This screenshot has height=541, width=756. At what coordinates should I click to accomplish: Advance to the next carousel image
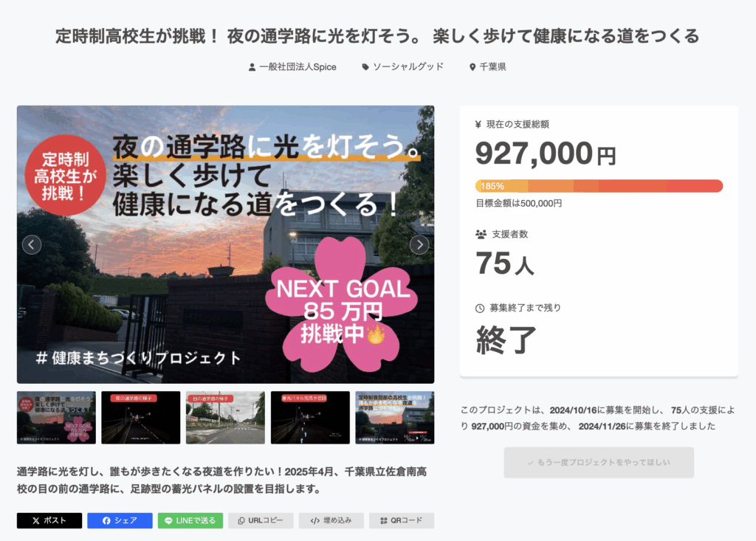point(419,244)
